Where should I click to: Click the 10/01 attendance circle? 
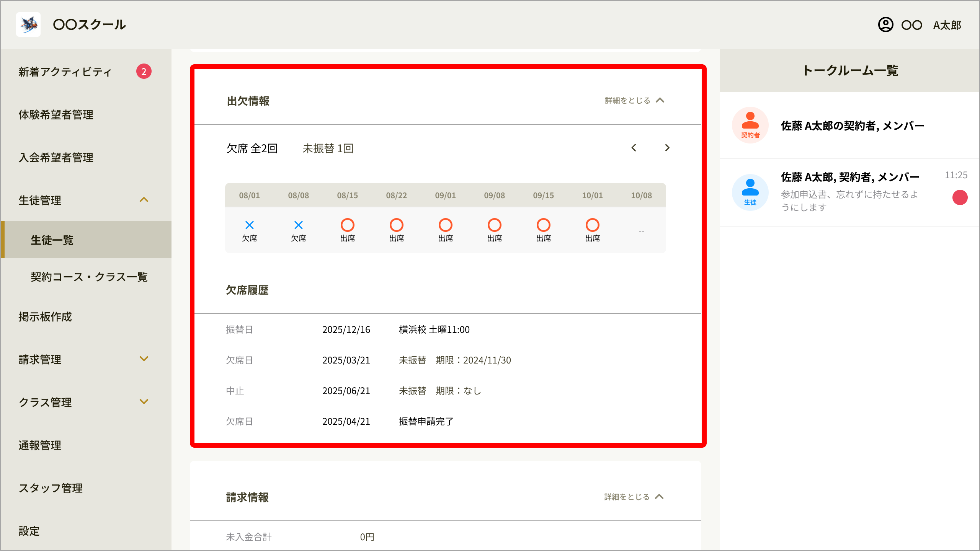(593, 225)
